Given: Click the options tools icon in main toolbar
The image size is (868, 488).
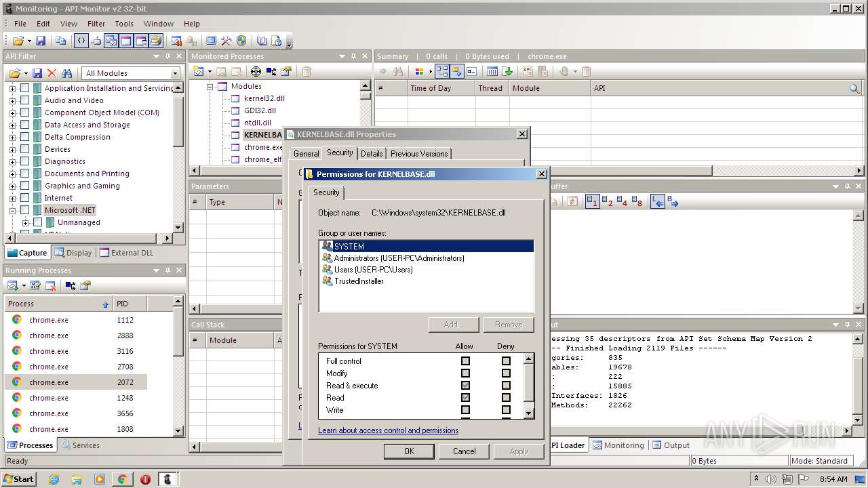Looking at the screenshot, I should 226,41.
